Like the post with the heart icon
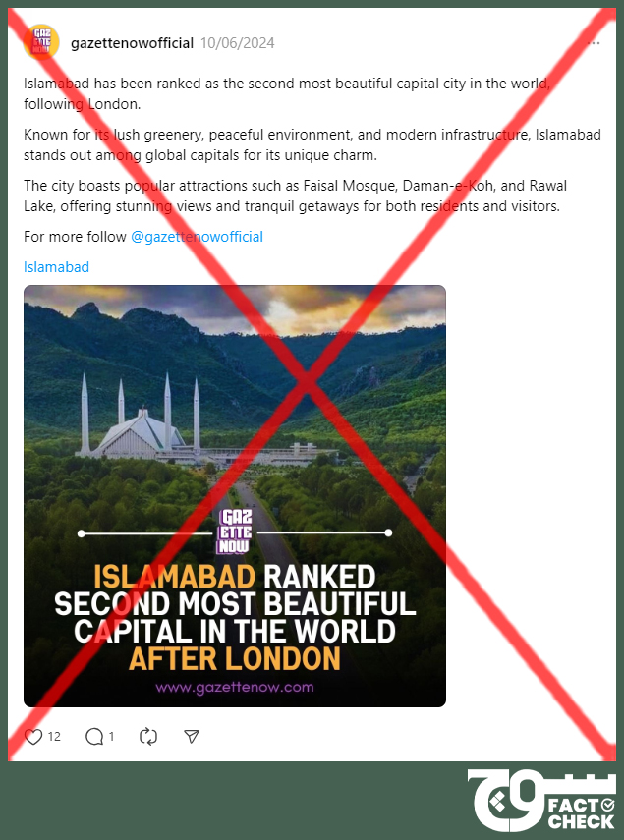 click(33, 737)
